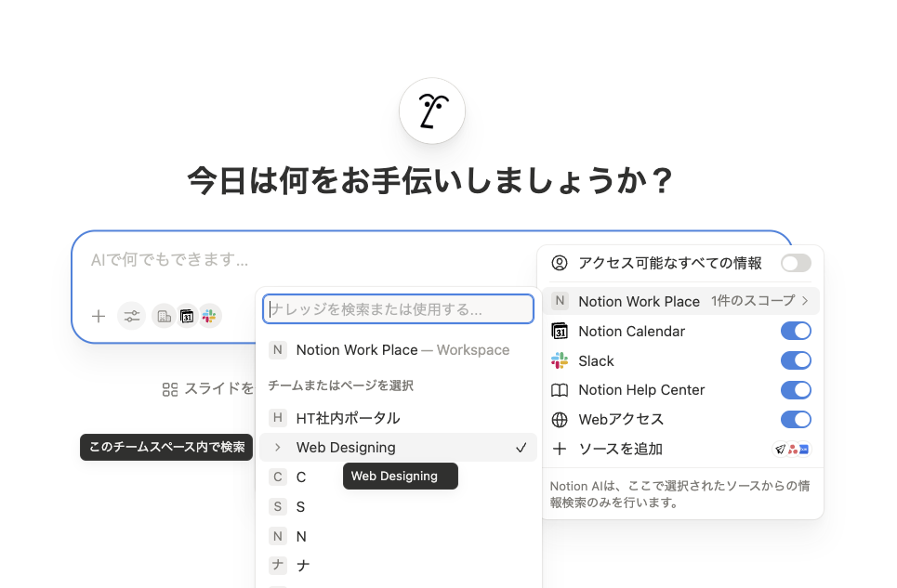Select HT社内ポータル teamspace

pyautogui.click(x=398, y=418)
